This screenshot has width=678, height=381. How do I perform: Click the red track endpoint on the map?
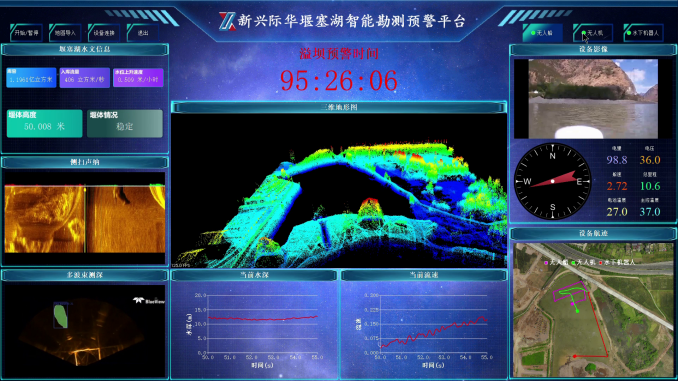pos(575,356)
